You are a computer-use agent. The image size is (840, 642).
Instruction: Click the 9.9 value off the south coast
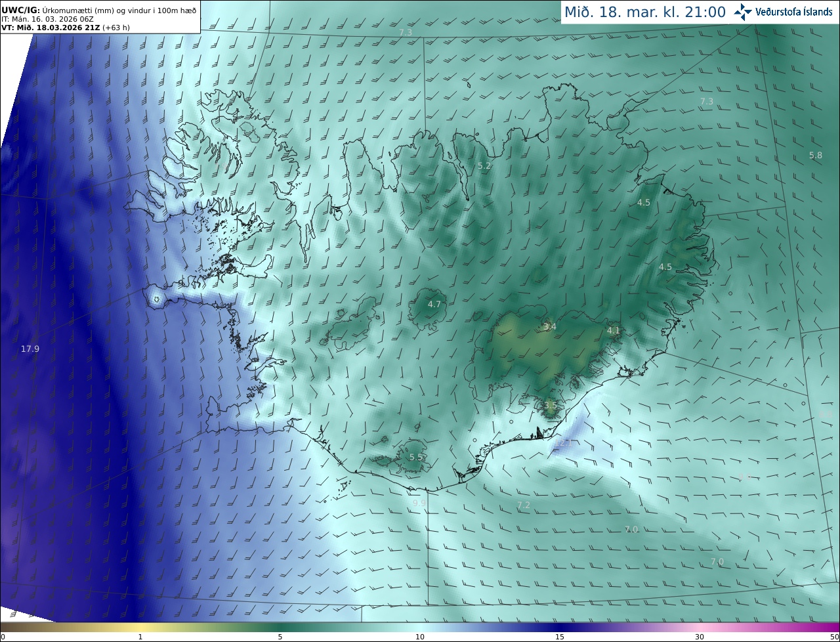[x=419, y=503]
